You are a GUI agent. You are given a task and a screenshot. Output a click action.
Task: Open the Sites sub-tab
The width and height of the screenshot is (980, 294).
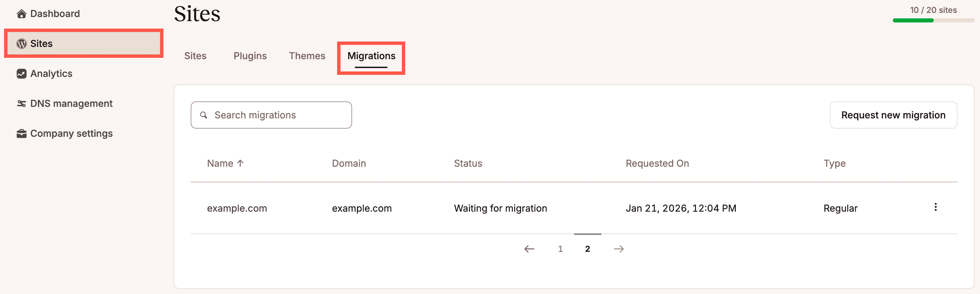pos(195,55)
